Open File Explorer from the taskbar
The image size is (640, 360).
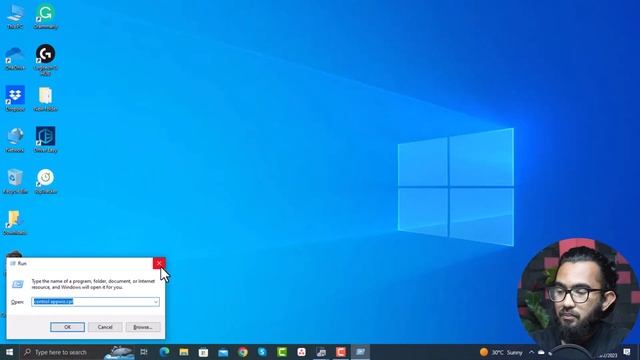[184, 352]
